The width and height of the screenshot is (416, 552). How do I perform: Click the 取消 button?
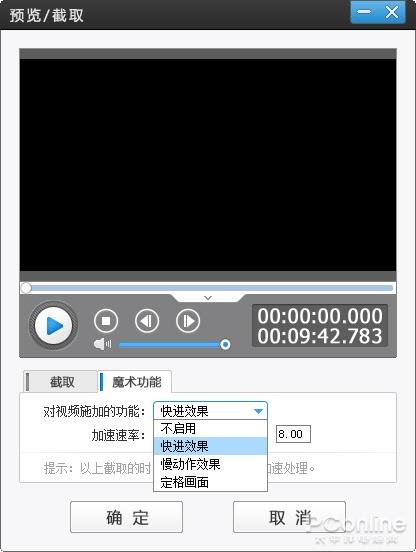pyautogui.click(x=289, y=517)
